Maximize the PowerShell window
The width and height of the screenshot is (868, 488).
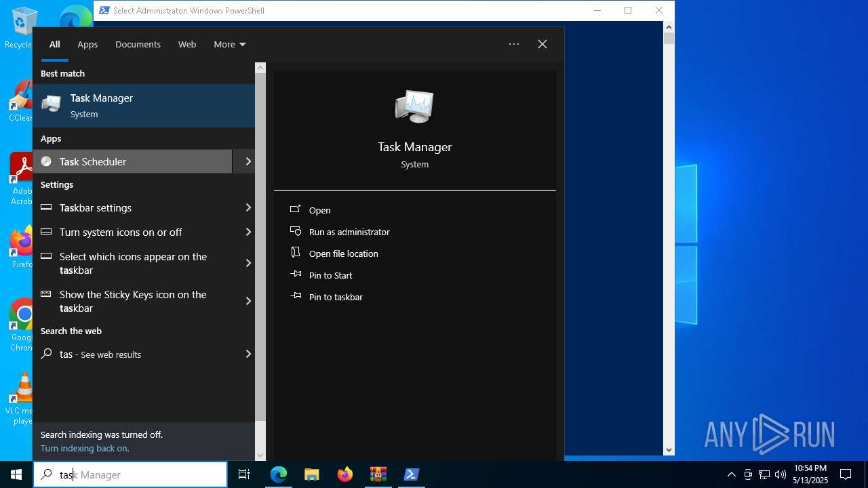[x=628, y=10]
